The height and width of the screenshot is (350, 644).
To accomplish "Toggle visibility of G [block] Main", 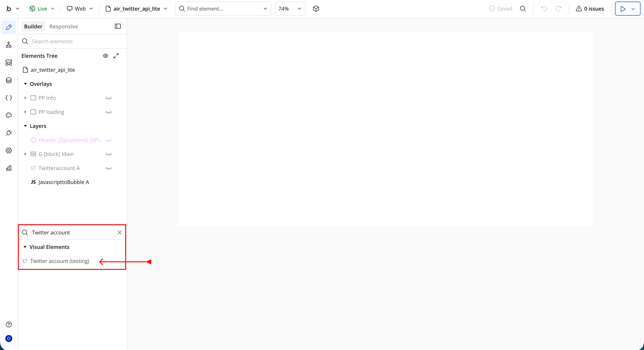I will (108, 154).
